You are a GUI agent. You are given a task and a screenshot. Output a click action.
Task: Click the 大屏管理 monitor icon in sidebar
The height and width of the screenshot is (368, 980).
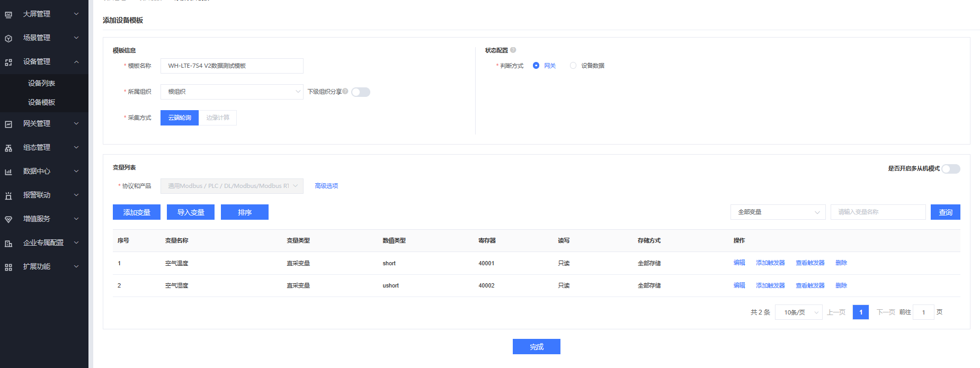(x=8, y=14)
